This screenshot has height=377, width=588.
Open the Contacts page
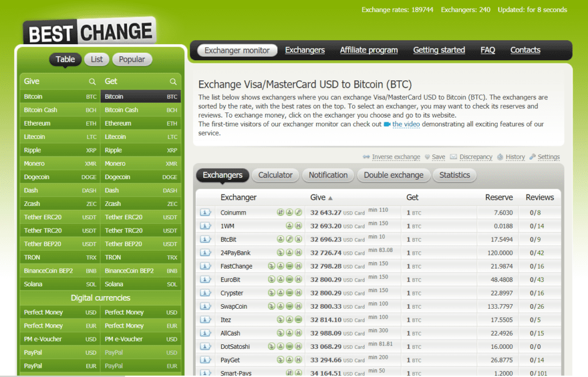point(525,50)
